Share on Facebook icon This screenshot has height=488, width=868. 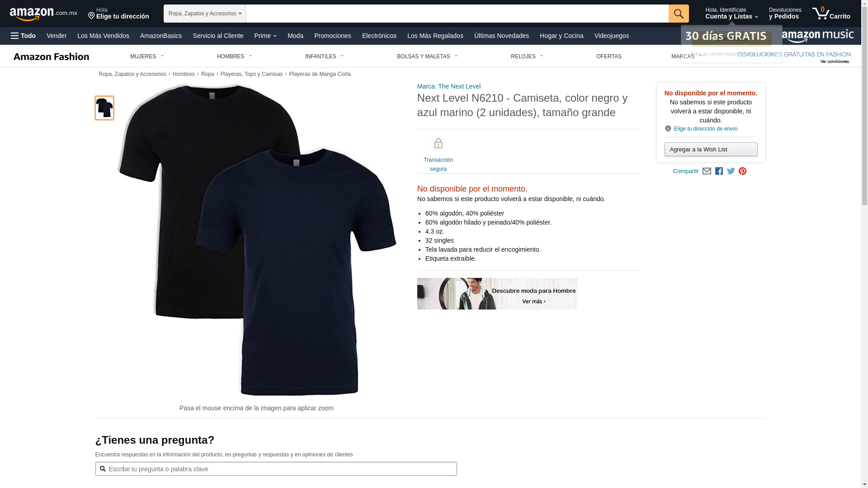719,171
